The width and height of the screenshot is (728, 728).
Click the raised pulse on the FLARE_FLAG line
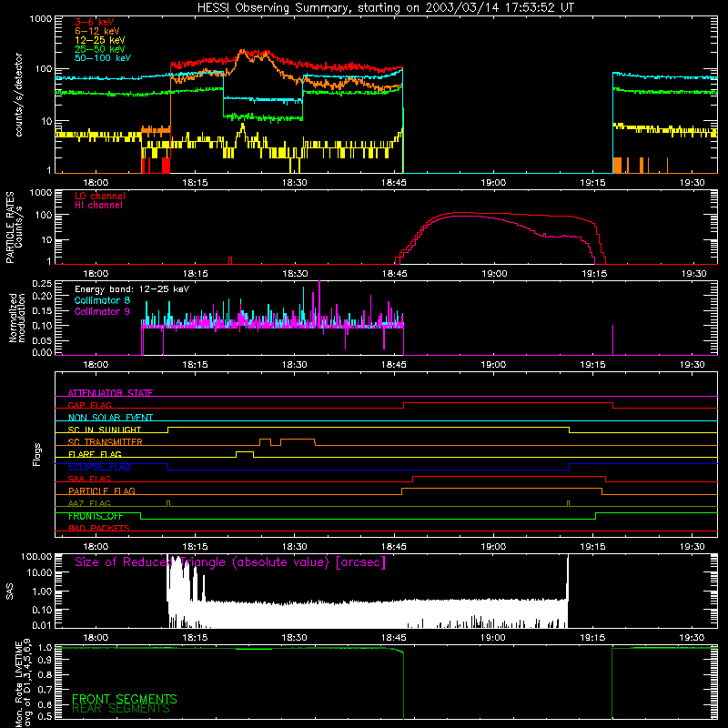coord(245,451)
